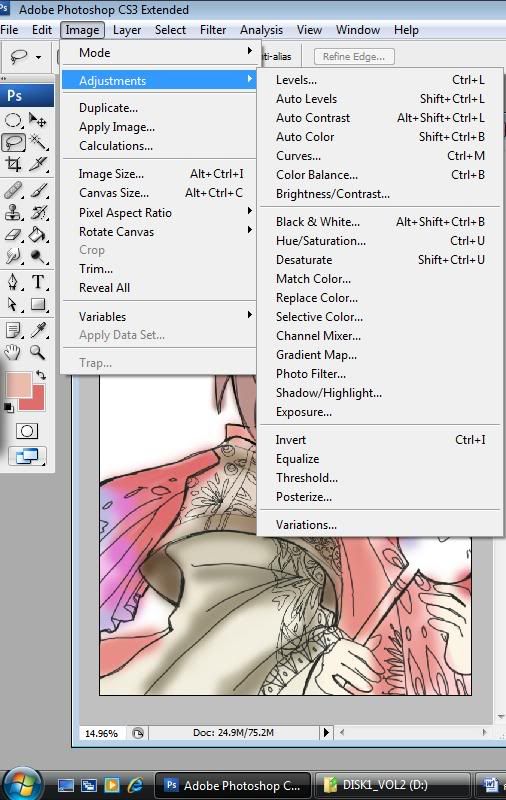Choose Brightness/Contrast adjustment
This screenshot has width=506, height=800.
point(380,194)
